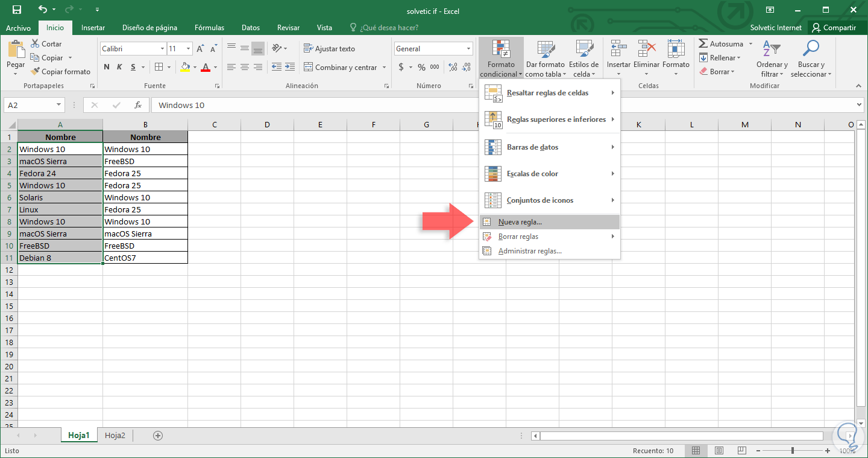This screenshot has width=868, height=458.
Task: Open the Autosuma dropdown arrow
Action: click(750, 44)
